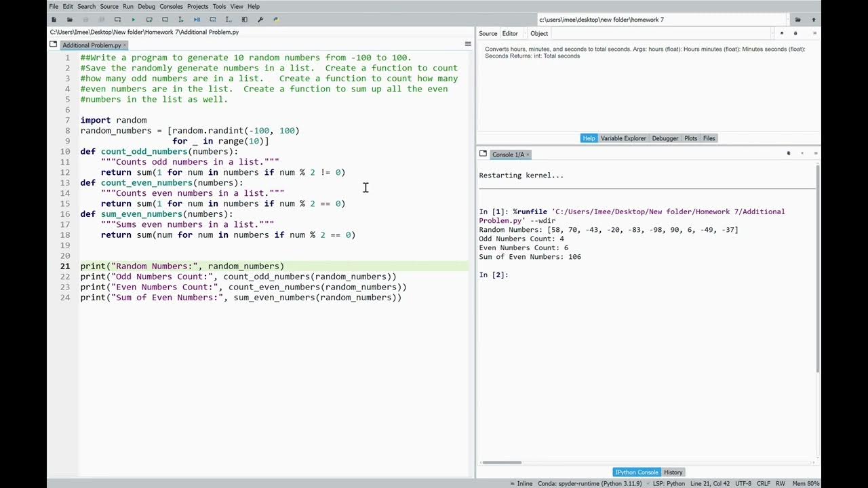Viewport: 868px width, 488px height.
Task: Click line 21 number in editor gutter
Action: (x=65, y=266)
